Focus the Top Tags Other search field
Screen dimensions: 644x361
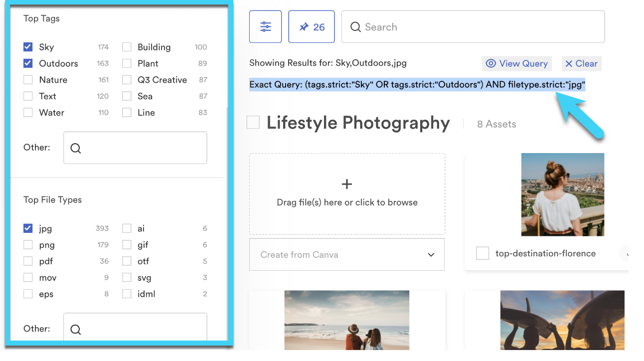pyautogui.click(x=135, y=148)
